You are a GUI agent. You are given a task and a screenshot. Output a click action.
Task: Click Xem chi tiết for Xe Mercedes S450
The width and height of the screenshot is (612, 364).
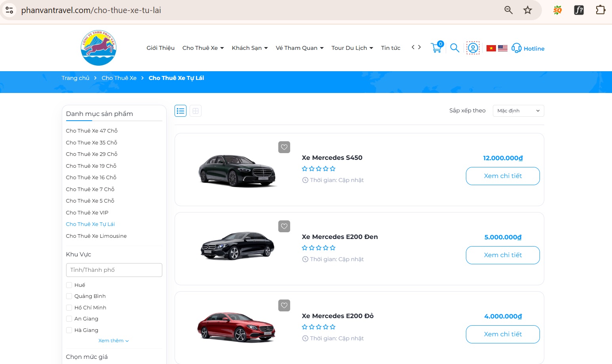(502, 176)
